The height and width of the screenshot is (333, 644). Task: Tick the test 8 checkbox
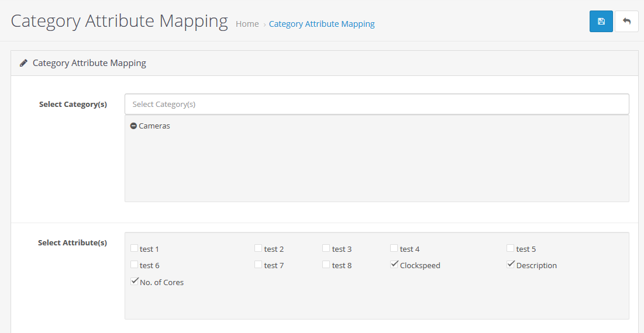(x=326, y=265)
